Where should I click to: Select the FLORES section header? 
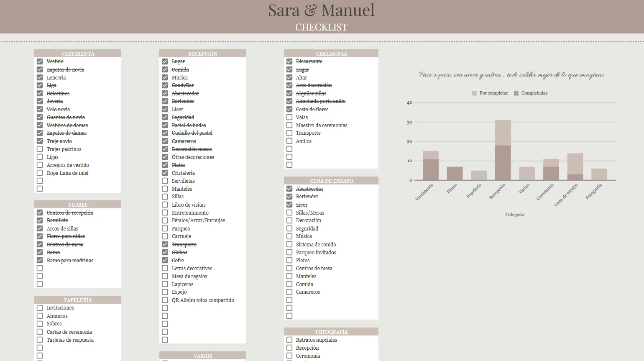pos(77,205)
